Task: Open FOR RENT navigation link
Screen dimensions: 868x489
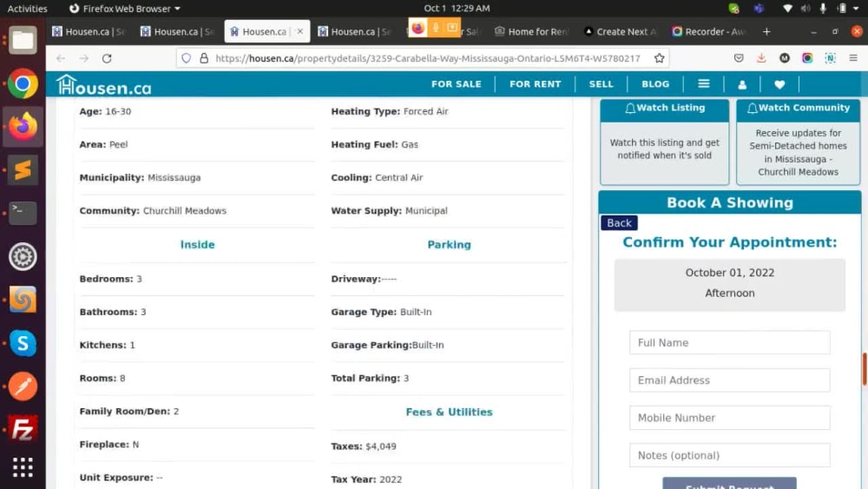Action: tap(536, 84)
